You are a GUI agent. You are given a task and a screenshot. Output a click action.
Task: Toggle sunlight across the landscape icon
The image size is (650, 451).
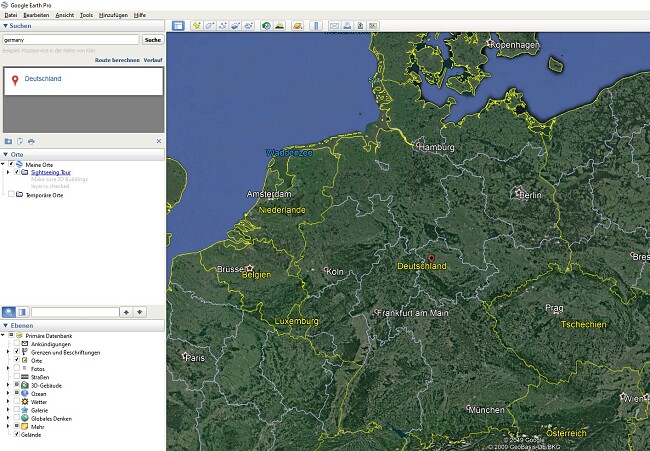point(280,26)
